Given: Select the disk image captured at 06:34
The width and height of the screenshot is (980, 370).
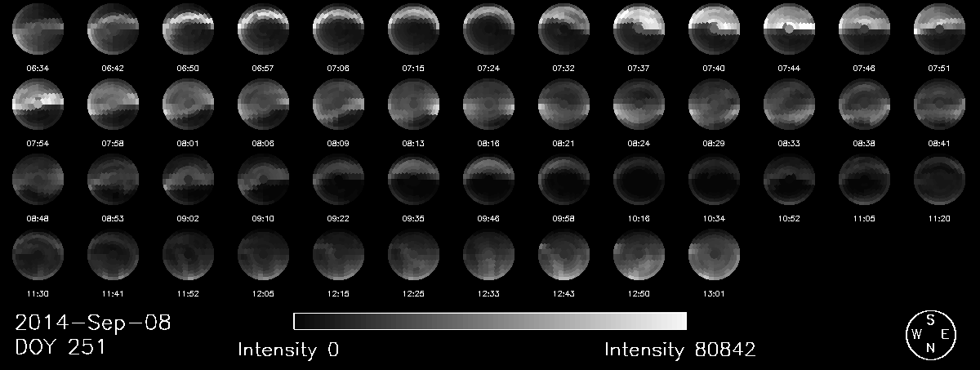Looking at the screenshot, I should tap(38, 30).
